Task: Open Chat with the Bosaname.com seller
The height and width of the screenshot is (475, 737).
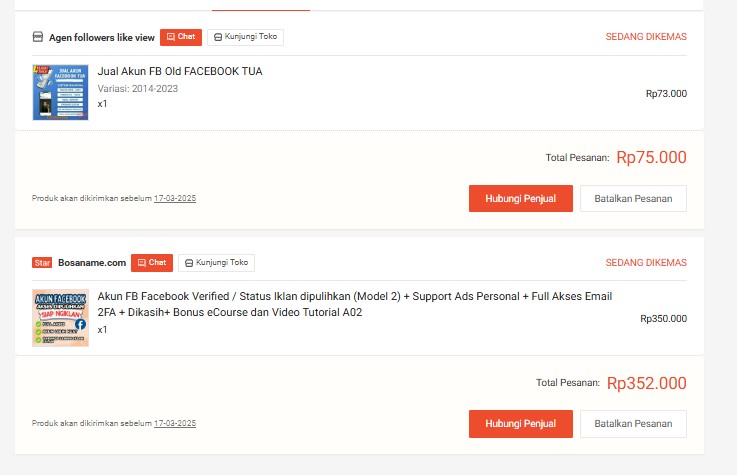Action: pos(152,263)
